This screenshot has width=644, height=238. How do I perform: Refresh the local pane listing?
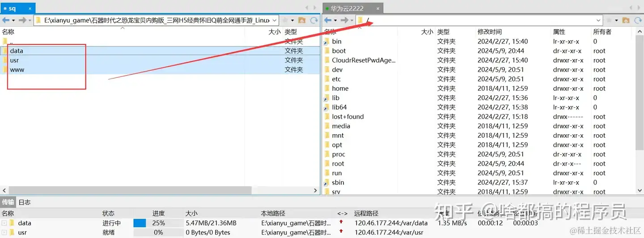pos(314,20)
